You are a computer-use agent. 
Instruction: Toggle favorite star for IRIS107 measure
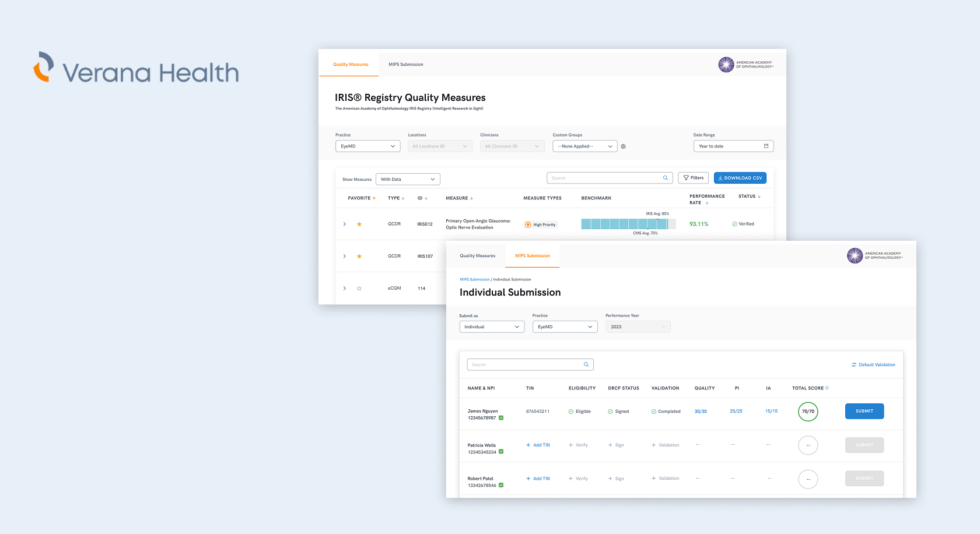coord(359,256)
